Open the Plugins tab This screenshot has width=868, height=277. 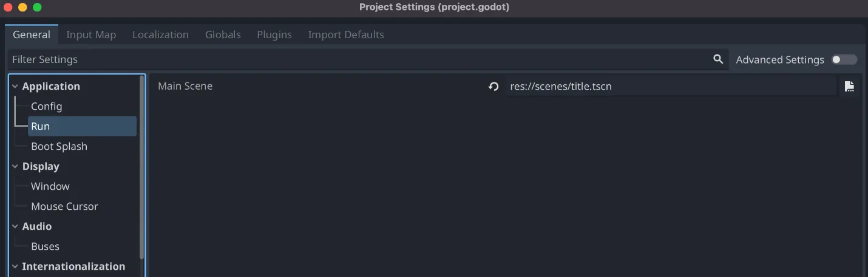point(274,35)
